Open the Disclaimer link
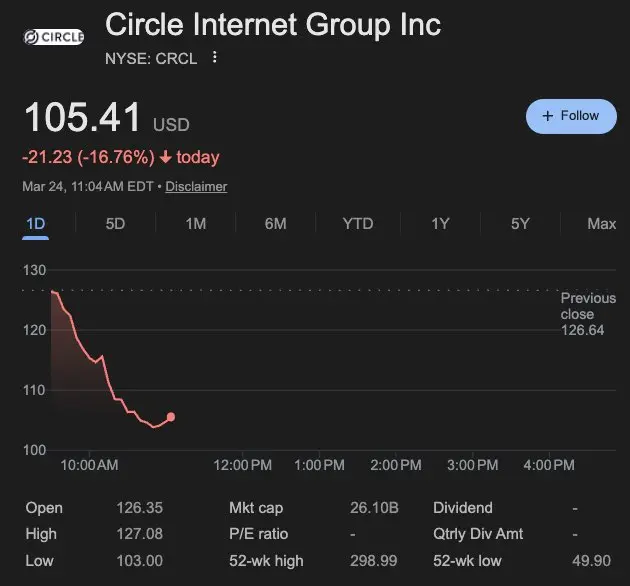The width and height of the screenshot is (630, 586). (x=196, y=187)
